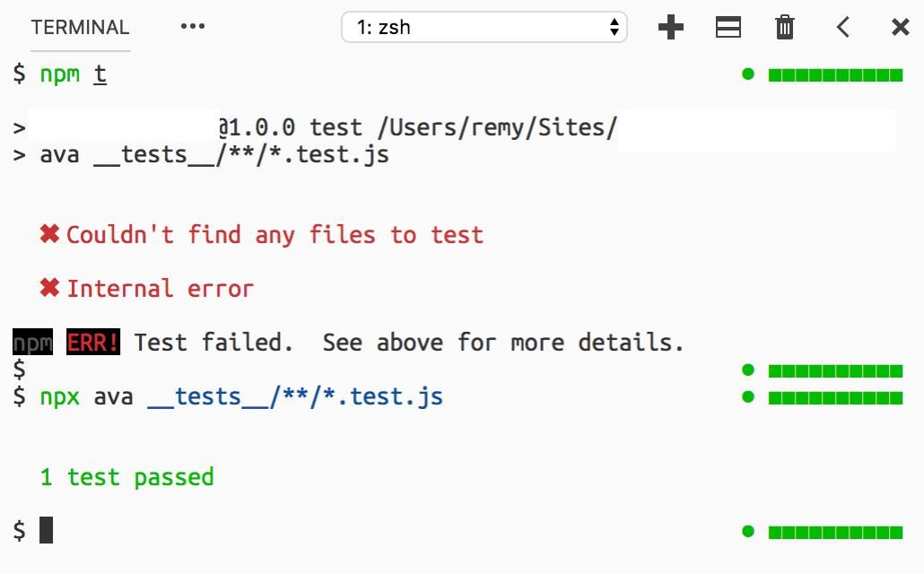
Task: Click the new terminal plus icon
Action: coord(670,28)
